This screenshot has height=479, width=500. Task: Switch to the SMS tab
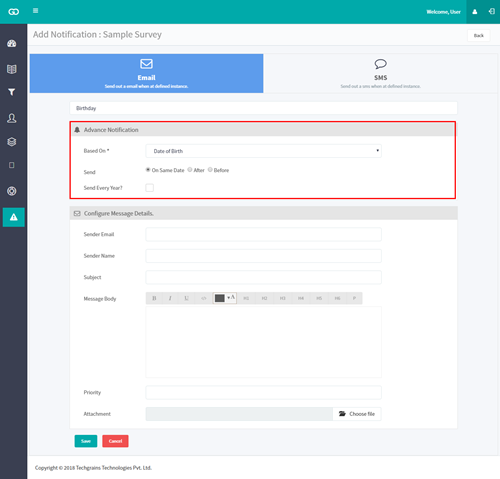pyautogui.click(x=380, y=73)
